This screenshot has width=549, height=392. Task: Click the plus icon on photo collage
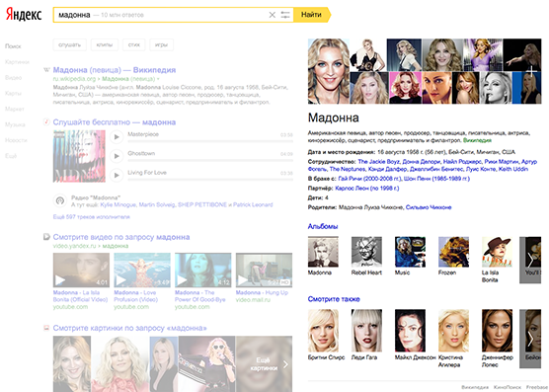pos(532,71)
